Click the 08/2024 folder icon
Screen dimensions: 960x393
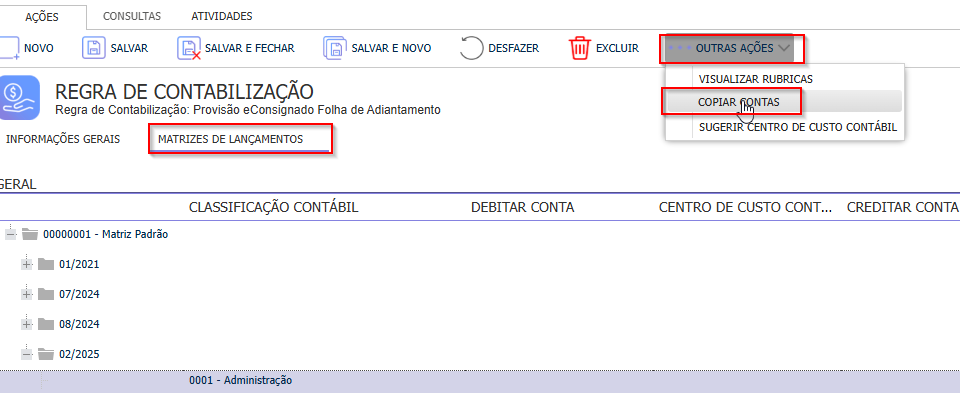tap(46, 323)
